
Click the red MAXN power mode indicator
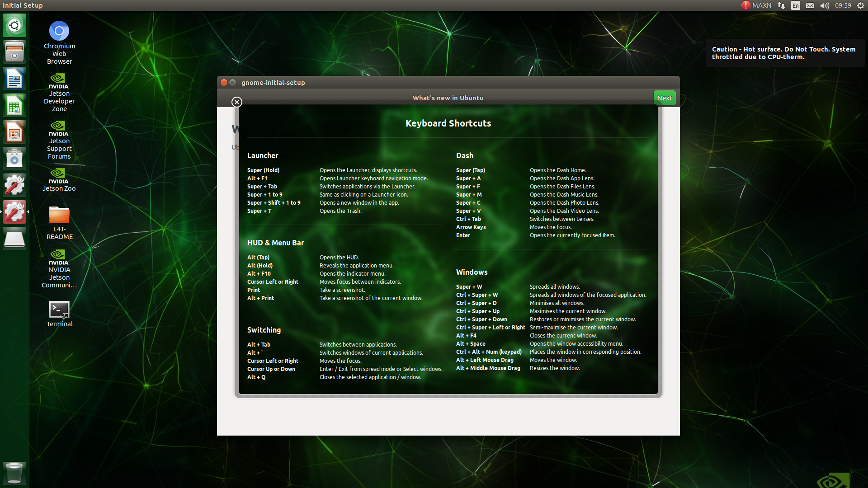[756, 5]
